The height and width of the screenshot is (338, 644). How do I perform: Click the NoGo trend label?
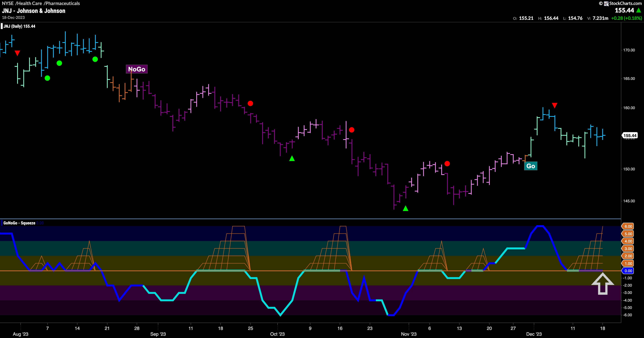pos(137,69)
